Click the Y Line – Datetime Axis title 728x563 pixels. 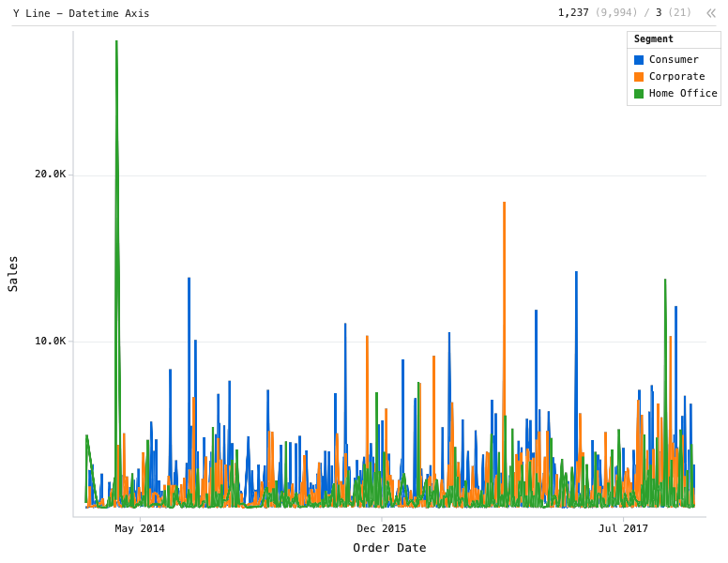pos(82,13)
